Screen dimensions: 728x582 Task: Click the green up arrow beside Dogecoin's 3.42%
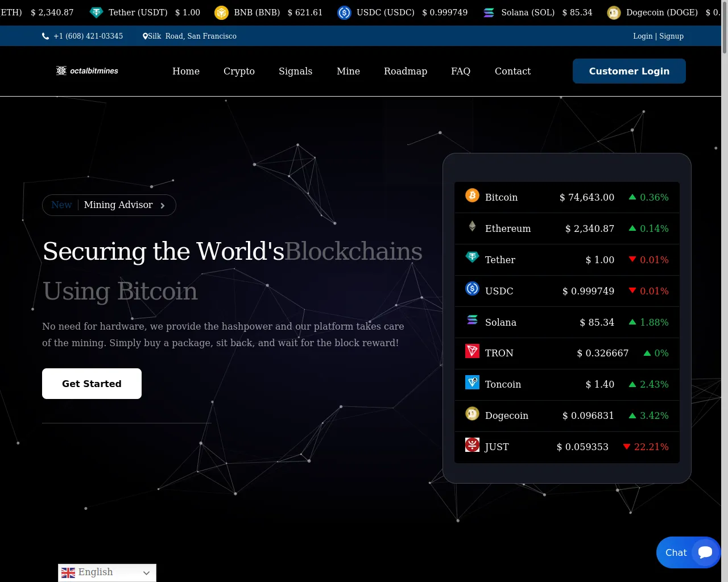click(x=632, y=415)
